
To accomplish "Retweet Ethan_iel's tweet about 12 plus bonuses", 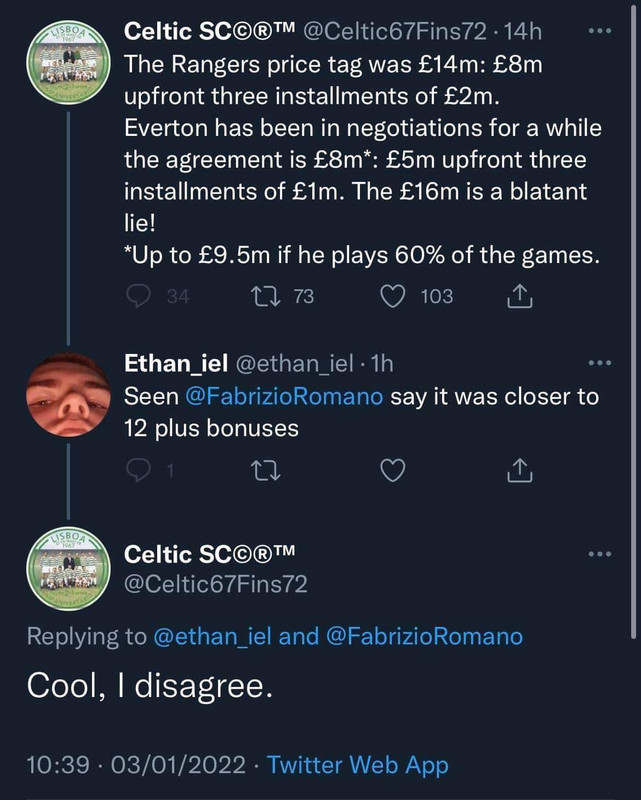I will pyautogui.click(x=267, y=471).
